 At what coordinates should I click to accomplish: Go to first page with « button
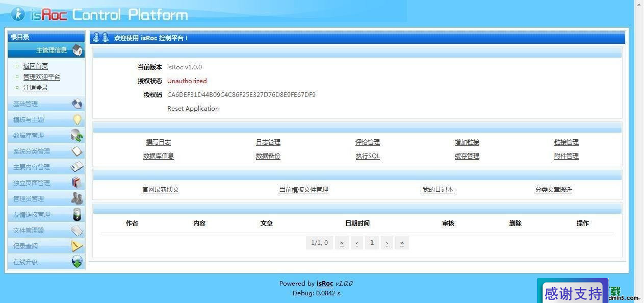coord(342,243)
